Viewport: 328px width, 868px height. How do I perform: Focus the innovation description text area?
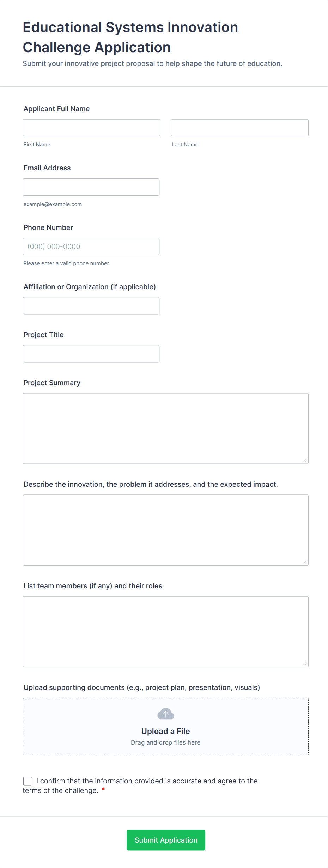[x=165, y=530]
